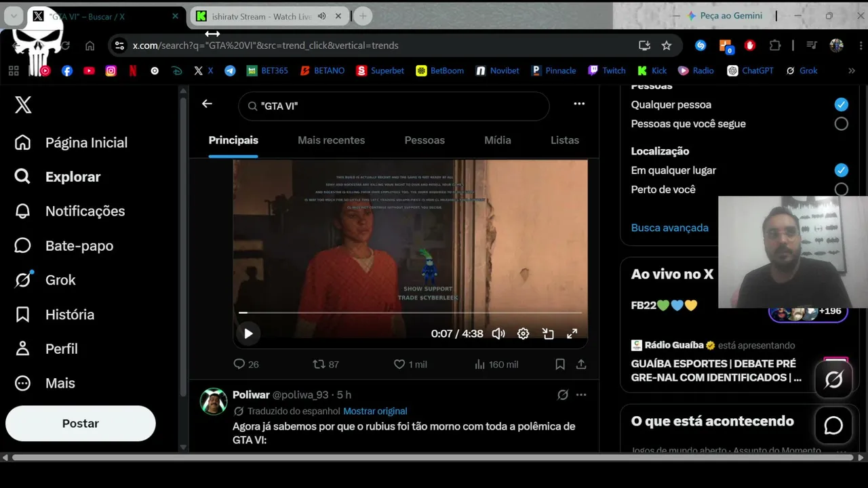Open Grok from the sidebar
Image resolution: width=868 pixels, height=488 pixels.
[45, 280]
